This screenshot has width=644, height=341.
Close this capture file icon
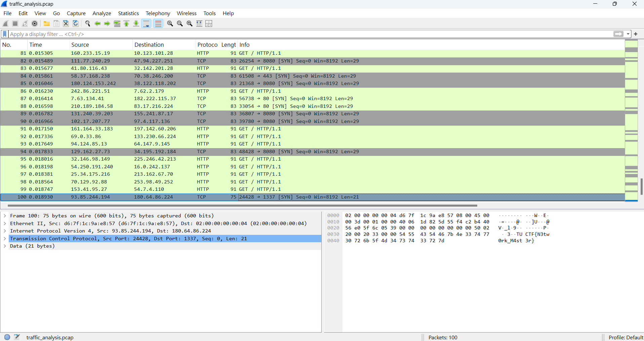[x=66, y=24]
